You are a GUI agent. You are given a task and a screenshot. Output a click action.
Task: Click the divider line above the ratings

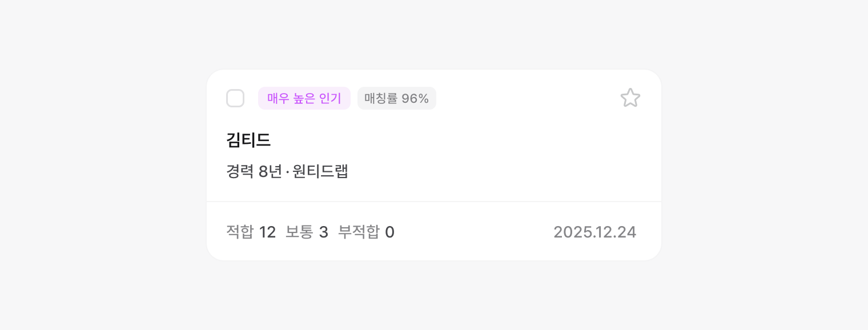[434, 202]
